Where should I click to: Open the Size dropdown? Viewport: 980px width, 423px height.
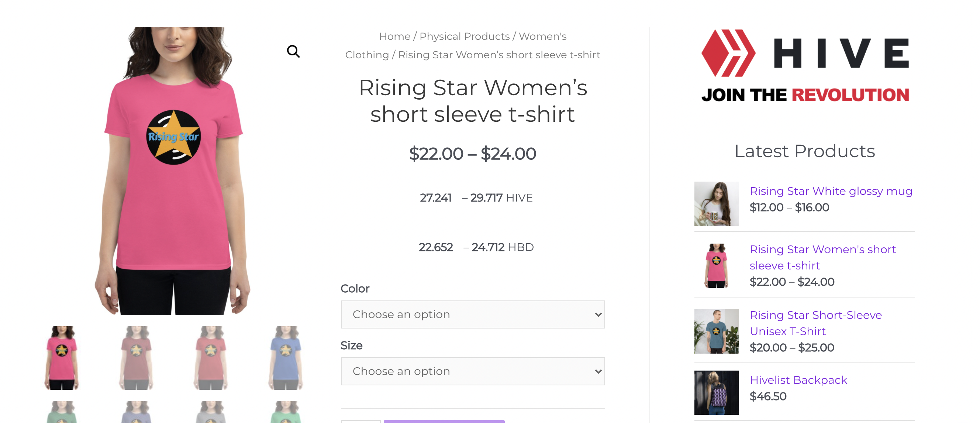[x=473, y=371]
